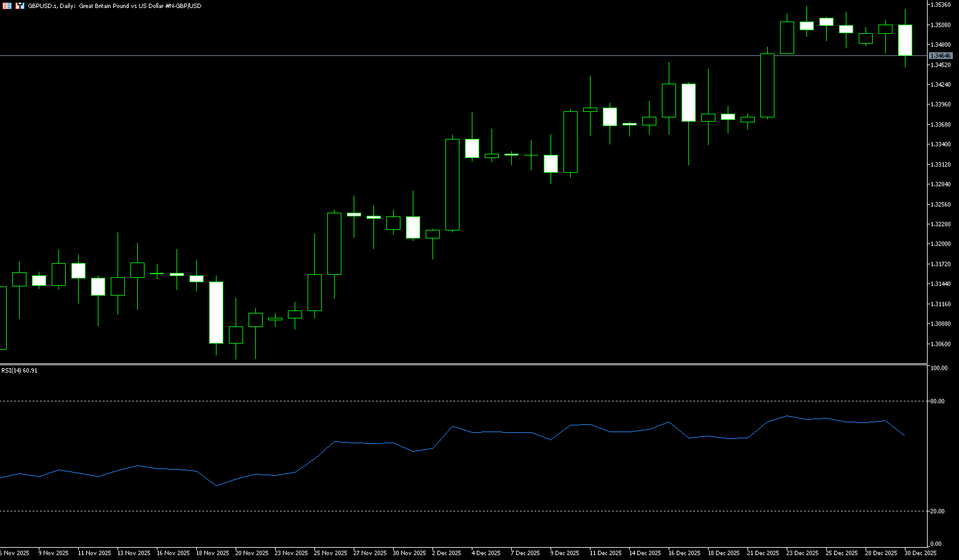Click the 2 Dec 2025 date label
This screenshot has width=959, height=560.
(x=446, y=553)
